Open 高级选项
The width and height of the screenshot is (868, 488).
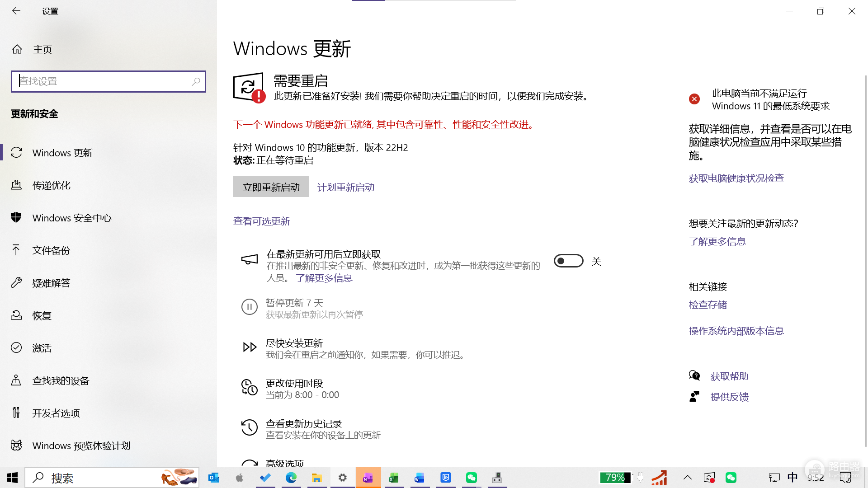point(285,463)
